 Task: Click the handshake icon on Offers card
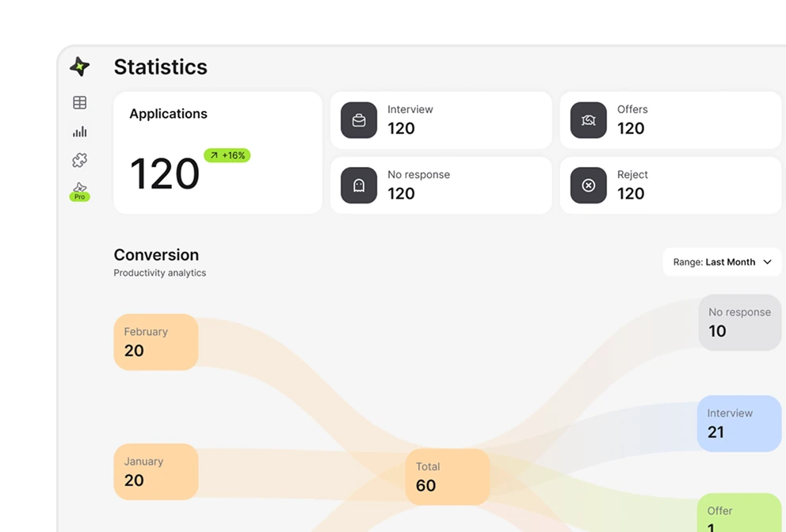click(589, 120)
